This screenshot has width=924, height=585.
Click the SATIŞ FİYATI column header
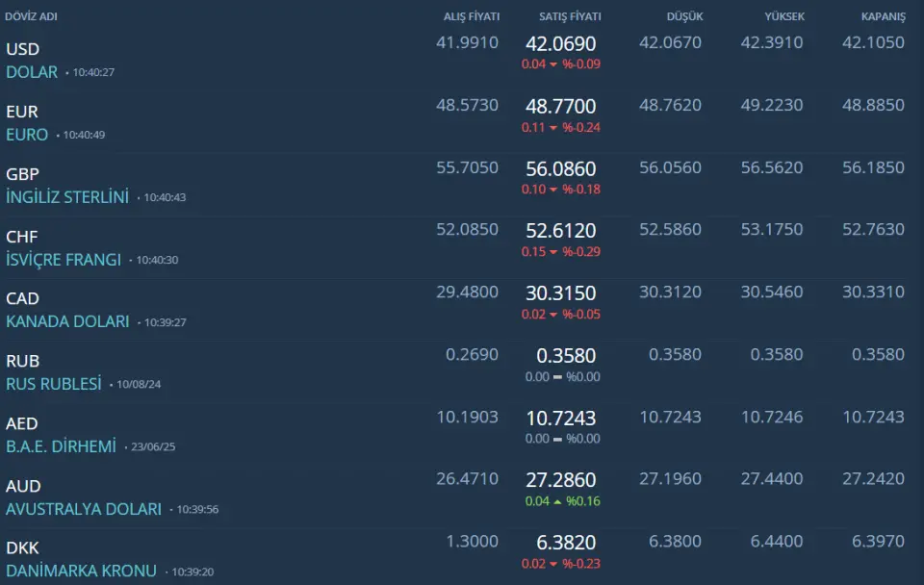click(570, 16)
